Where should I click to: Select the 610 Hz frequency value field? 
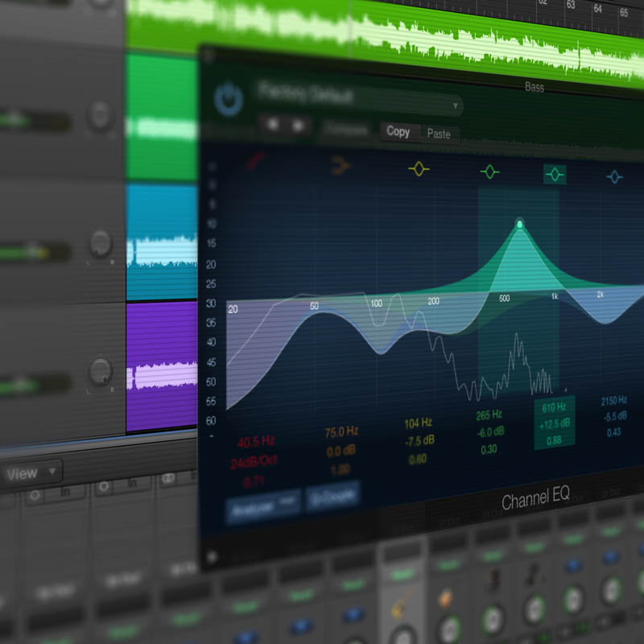tap(555, 408)
